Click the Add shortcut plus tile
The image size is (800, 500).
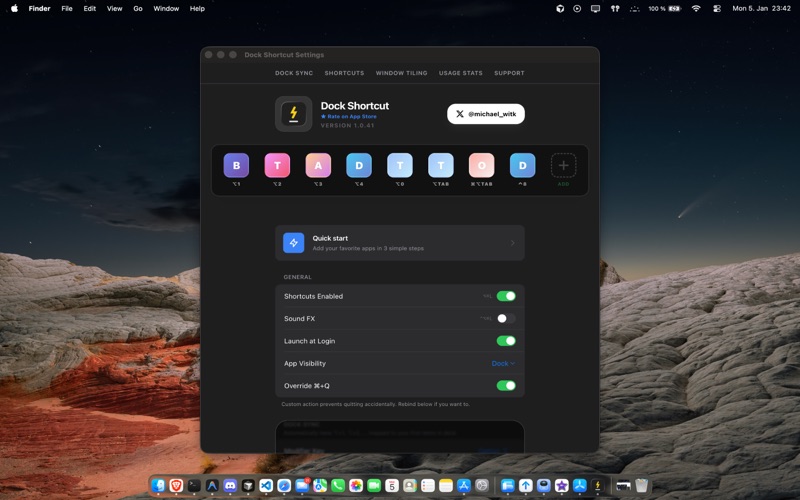point(563,165)
